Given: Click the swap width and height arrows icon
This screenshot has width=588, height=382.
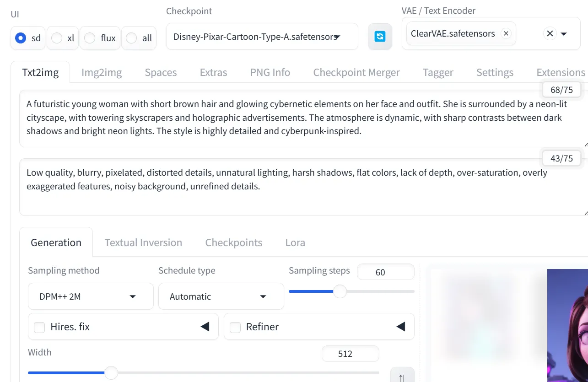Looking at the screenshot, I should click(402, 376).
